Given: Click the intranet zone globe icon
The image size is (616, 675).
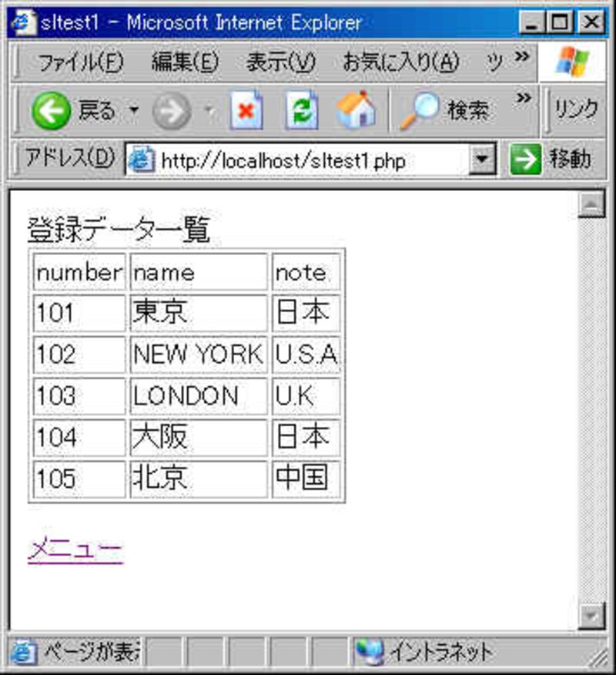Looking at the screenshot, I should (x=370, y=652).
